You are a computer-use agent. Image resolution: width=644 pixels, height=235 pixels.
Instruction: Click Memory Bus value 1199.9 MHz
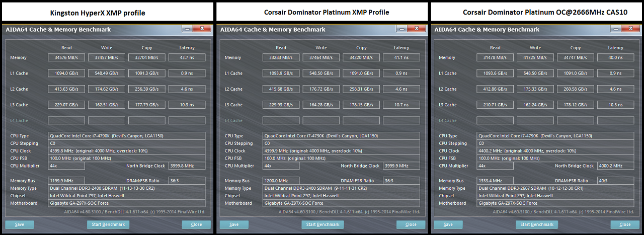point(66,181)
